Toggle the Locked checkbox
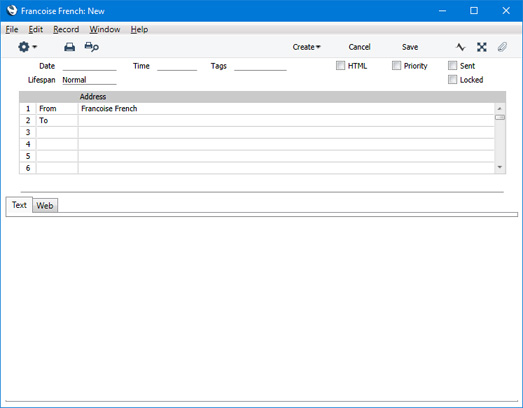Image resolution: width=523 pixels, height=408 pixels. 452,79
